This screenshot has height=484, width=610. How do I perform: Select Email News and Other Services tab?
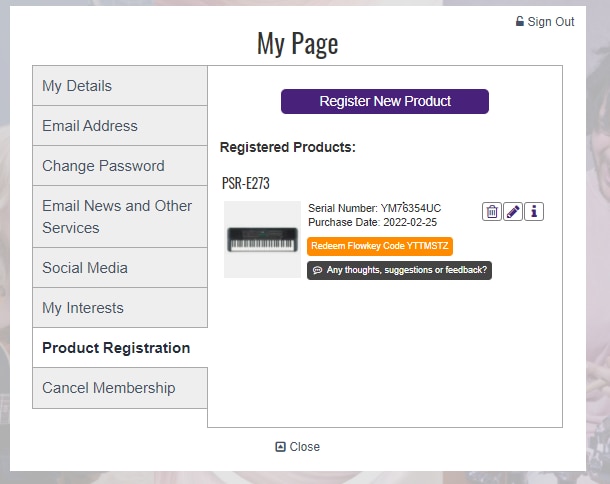tap(120, 216)
